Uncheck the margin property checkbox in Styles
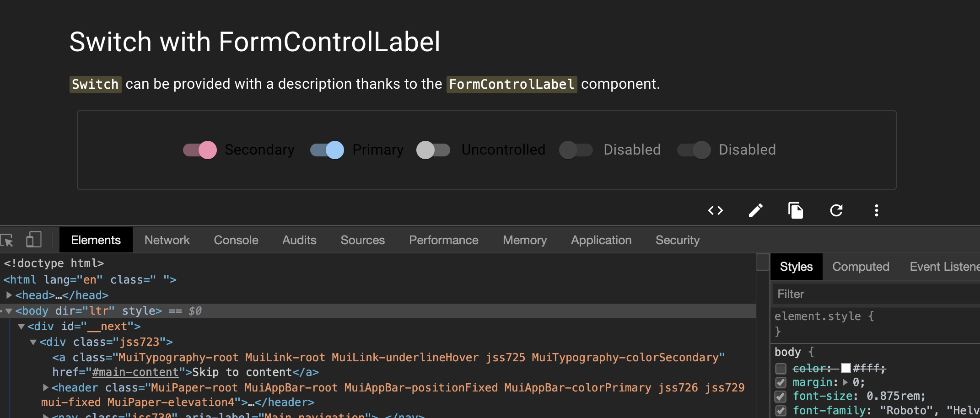The width and height of the screenshot is (980, 418). (781, 383)
